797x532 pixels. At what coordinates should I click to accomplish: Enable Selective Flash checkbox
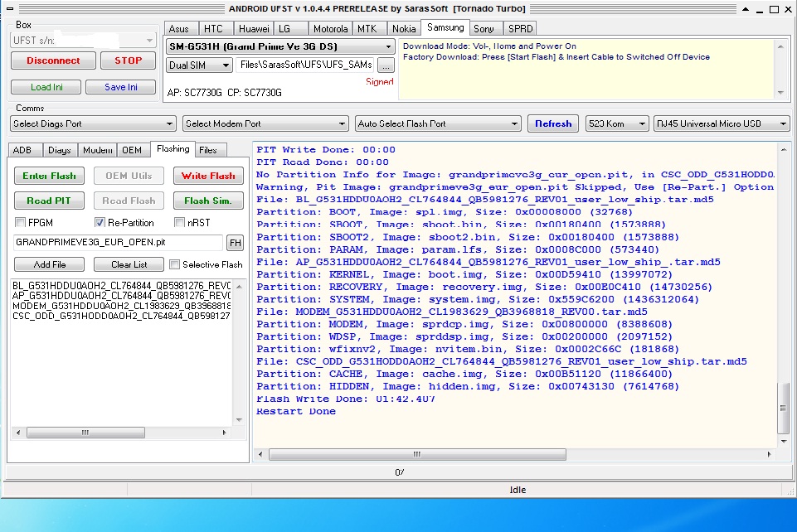pyautogui.click(x=174, y=264)
